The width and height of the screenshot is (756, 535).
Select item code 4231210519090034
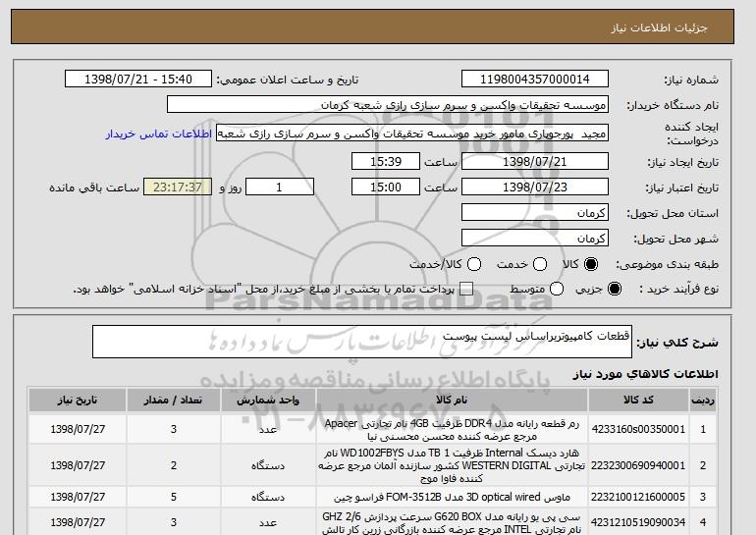click(638, 522)
